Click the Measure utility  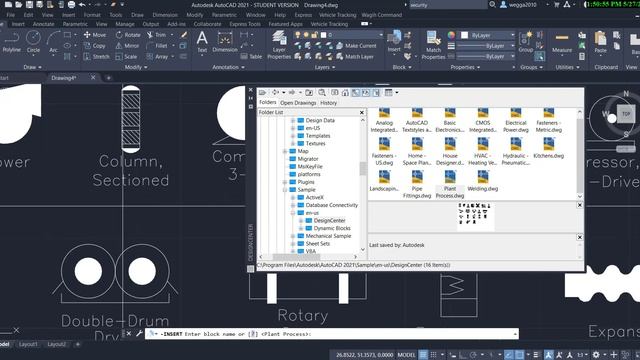click(562, 43)
